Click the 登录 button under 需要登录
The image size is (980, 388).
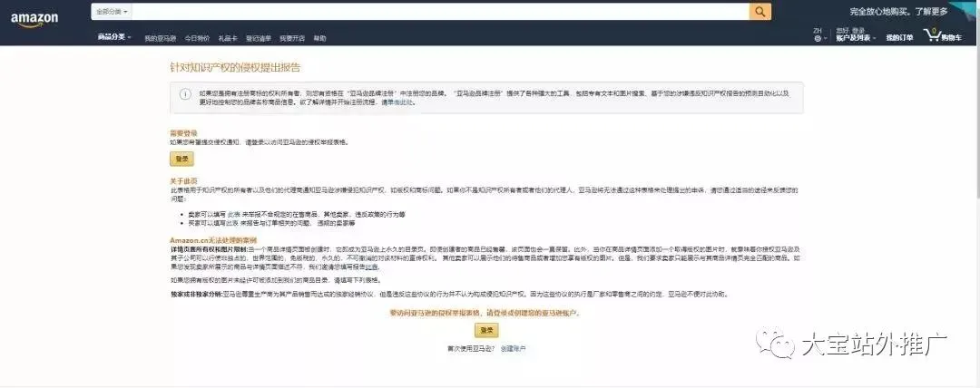[x=181, y=160]
